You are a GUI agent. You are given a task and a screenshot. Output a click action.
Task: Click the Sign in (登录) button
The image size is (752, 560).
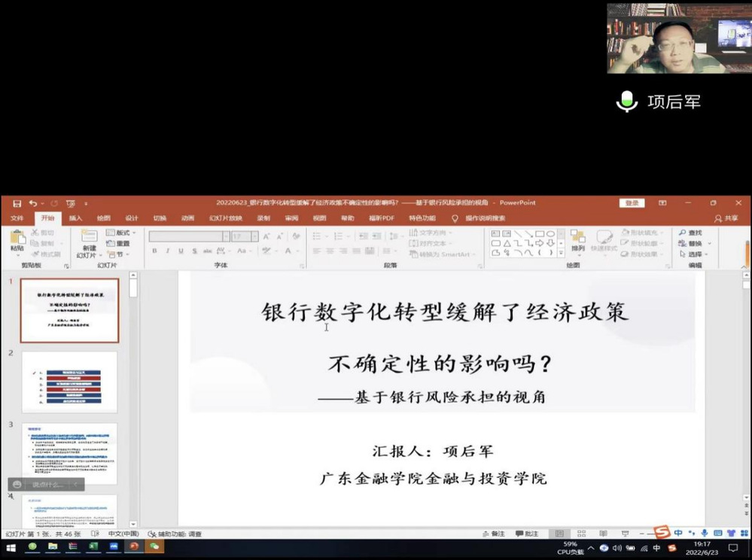[x=632, y=203]
